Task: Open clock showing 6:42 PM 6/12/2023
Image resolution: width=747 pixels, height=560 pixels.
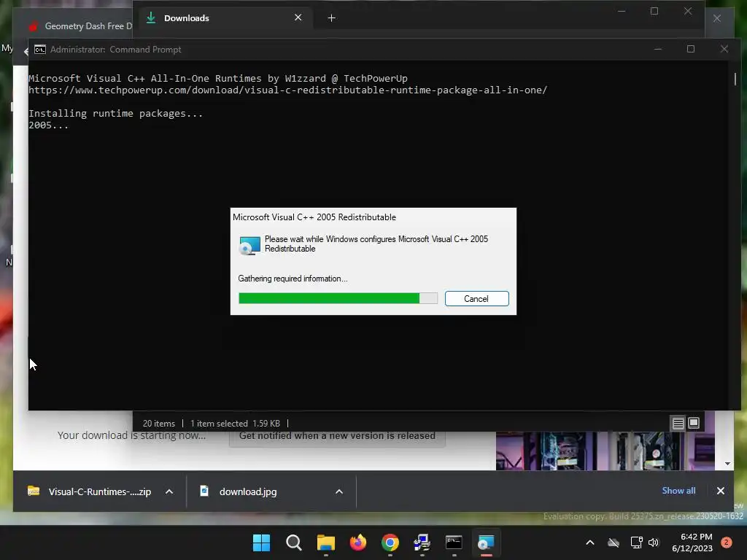Action: [x=692, y=542]
